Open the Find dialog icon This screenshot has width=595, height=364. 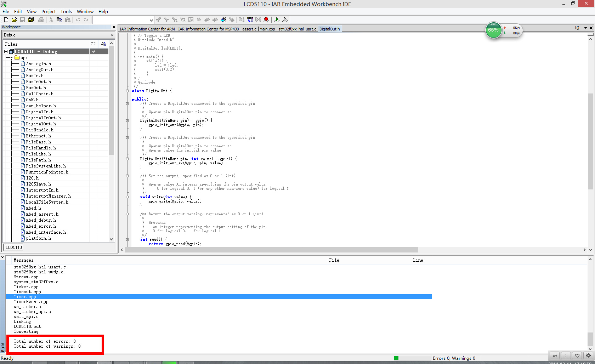point(174,20)
